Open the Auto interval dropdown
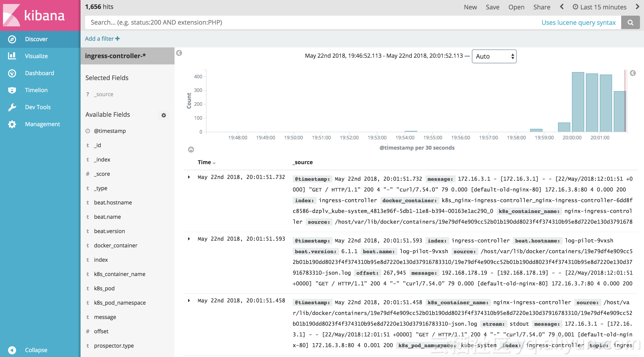Screen dimensions: 644x357 point(494,56)
